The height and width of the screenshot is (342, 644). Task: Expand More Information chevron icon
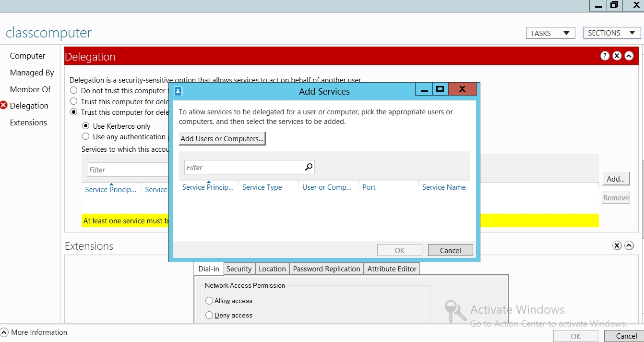coord(4,332)
